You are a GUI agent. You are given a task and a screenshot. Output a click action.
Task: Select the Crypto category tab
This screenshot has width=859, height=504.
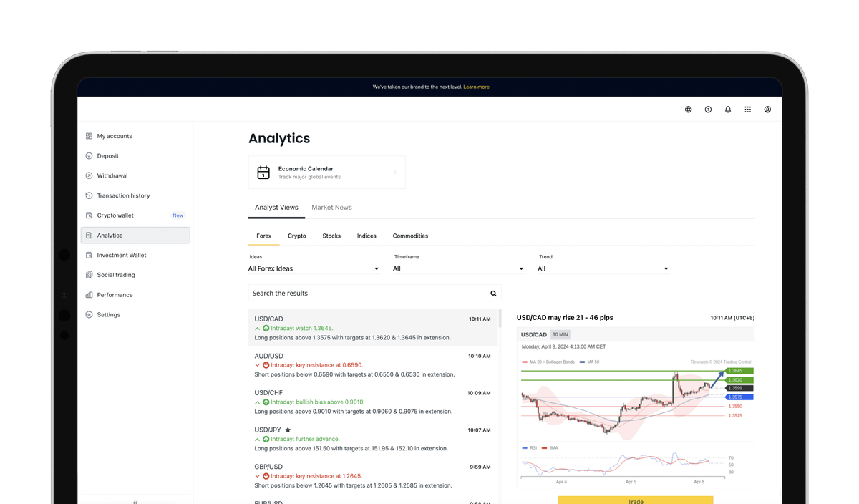(296, 236)
